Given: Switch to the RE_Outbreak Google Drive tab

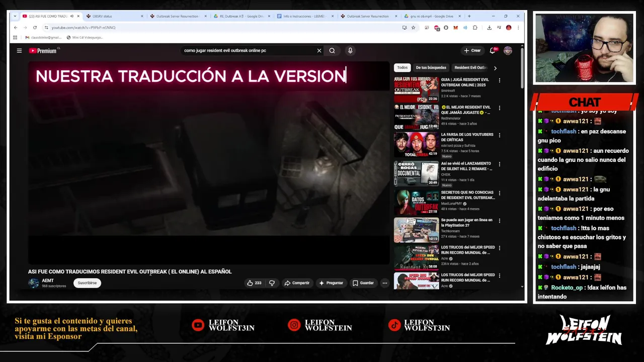Looking at the screenshot, I should (x=242, y=16).
